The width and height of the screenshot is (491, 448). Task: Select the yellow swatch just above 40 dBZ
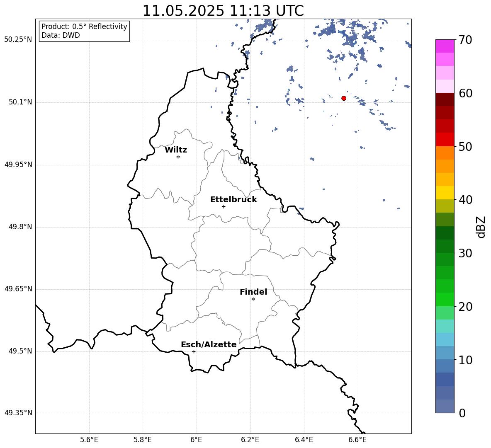point(445,193)
